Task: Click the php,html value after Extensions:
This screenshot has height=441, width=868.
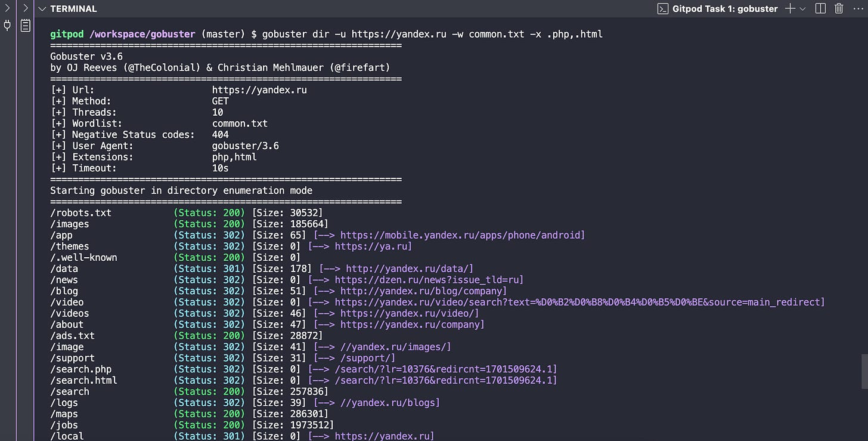Action: coord(234,157)
